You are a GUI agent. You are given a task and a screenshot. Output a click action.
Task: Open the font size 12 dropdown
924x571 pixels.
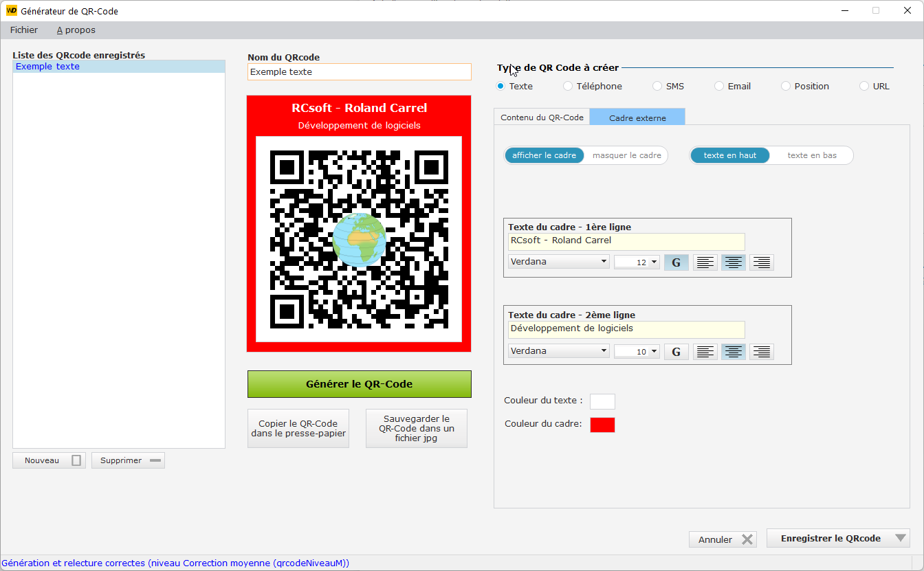(x=636, y=261)
